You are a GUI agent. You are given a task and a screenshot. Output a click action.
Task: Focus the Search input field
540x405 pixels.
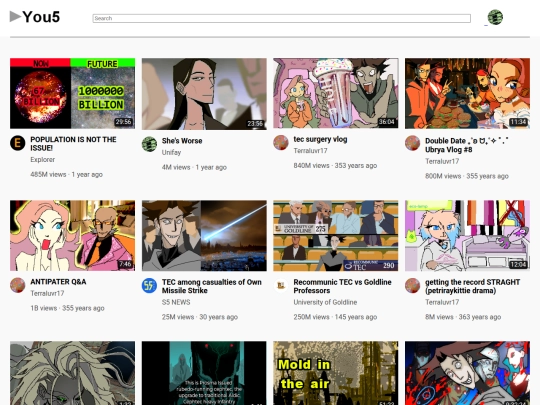[281, 18]
